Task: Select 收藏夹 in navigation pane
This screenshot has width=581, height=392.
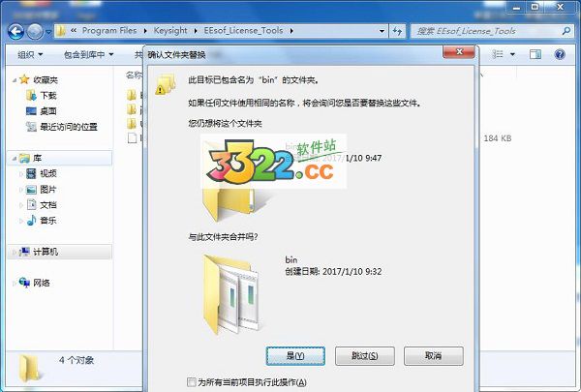Action: point(46,79)
